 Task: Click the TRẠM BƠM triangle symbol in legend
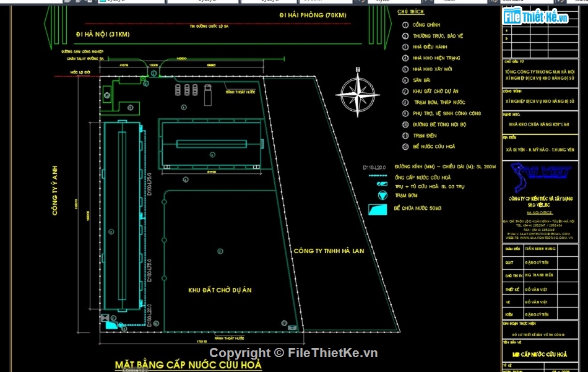click(381, 195)
